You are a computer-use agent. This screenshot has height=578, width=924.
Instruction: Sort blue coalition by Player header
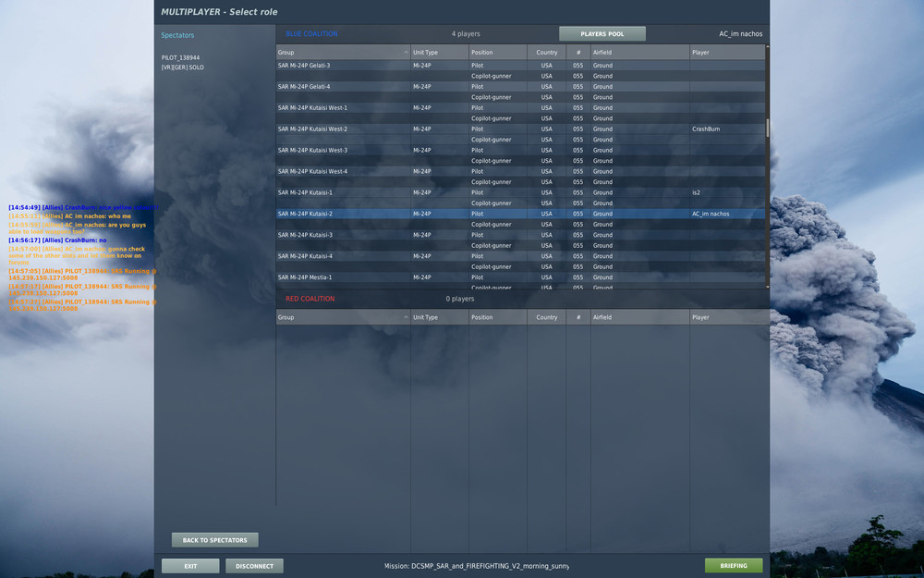tap(727, 53)
